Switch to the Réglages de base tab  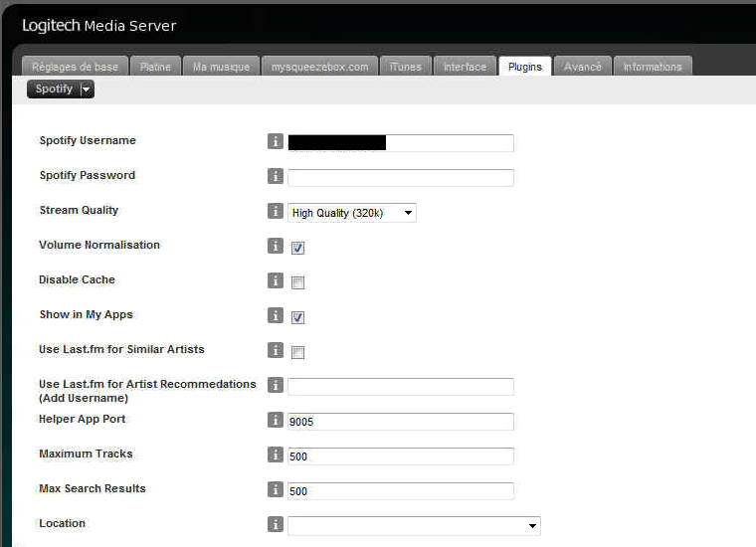pyautogui.click(x=76, y=67)
